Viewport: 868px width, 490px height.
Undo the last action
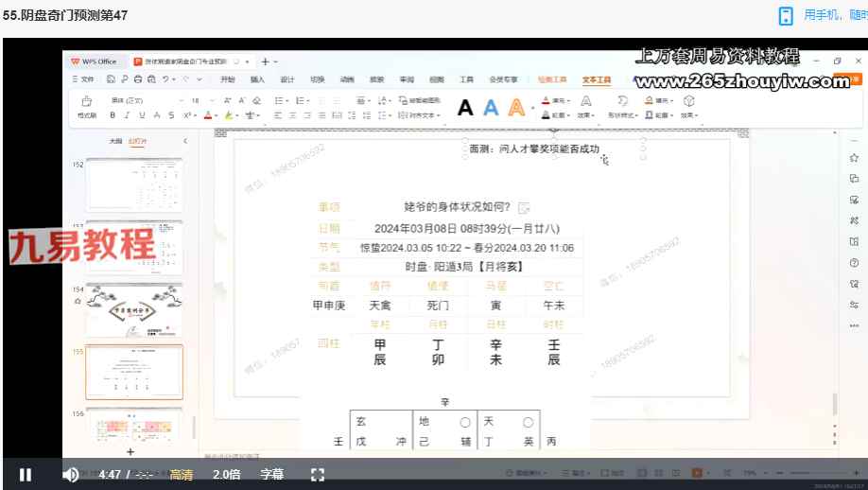click(x=165, y=79)
